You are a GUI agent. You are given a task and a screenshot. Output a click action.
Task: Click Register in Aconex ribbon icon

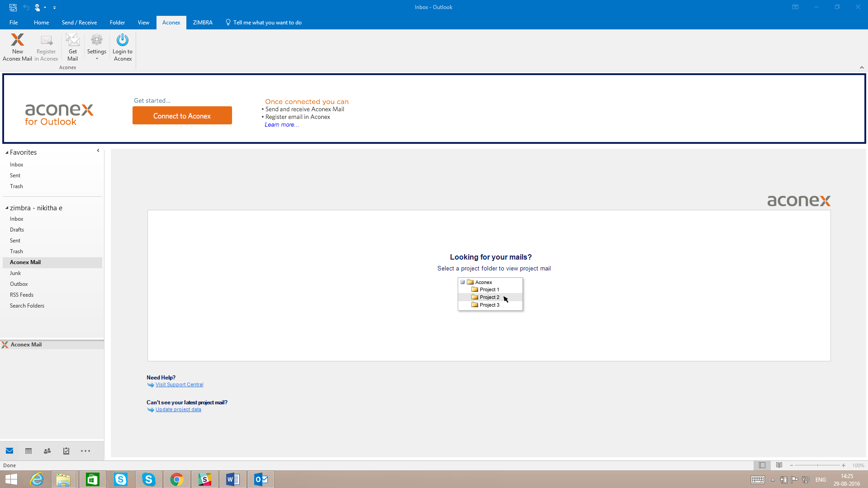[46, 47]
